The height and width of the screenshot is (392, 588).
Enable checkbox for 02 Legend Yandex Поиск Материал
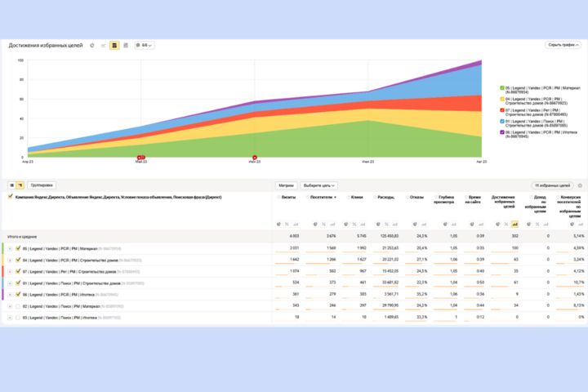pos(18,306)
